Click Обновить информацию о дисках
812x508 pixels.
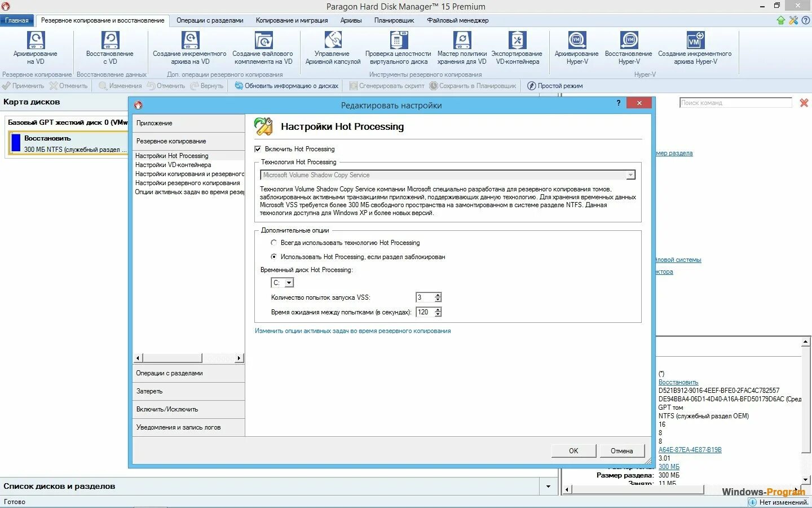point(286,86)
